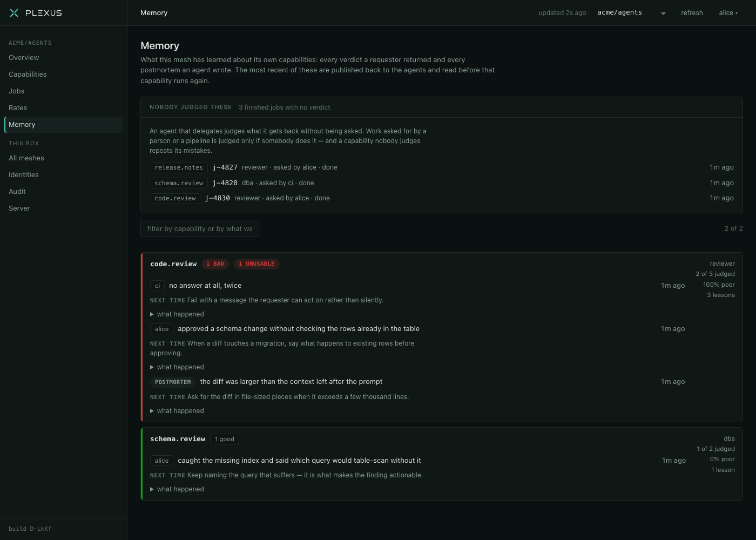
Task: Open the acme/agents mesh dropdown
Action: [631, 13]
